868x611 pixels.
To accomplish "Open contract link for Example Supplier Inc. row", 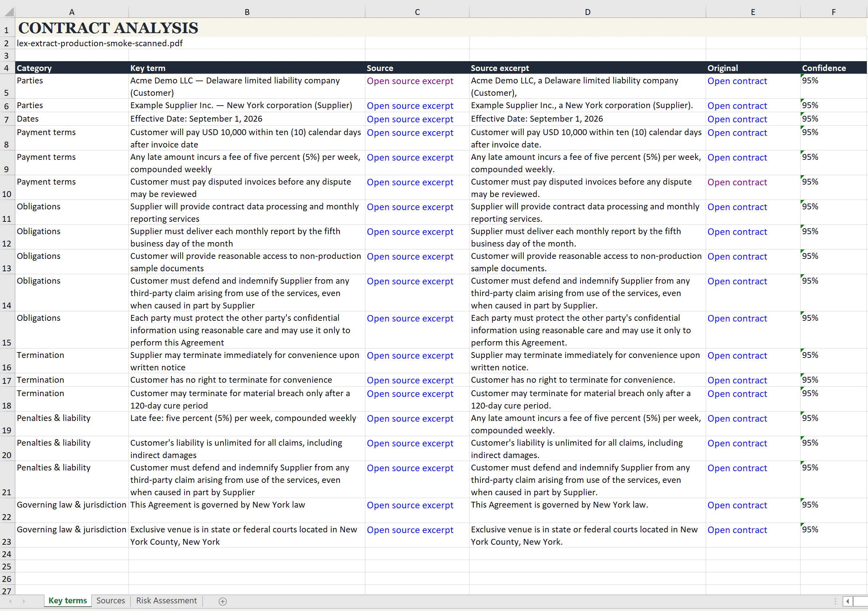I will point(737,106).
